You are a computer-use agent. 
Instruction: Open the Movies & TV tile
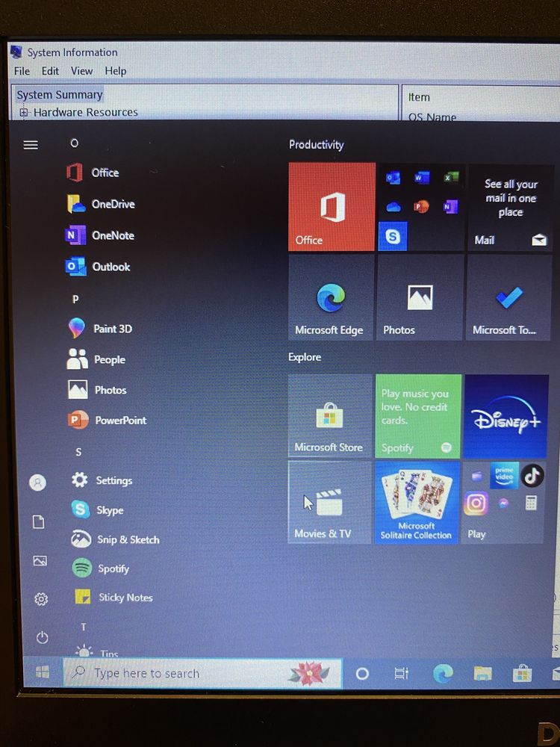click(x=329, y=502)
